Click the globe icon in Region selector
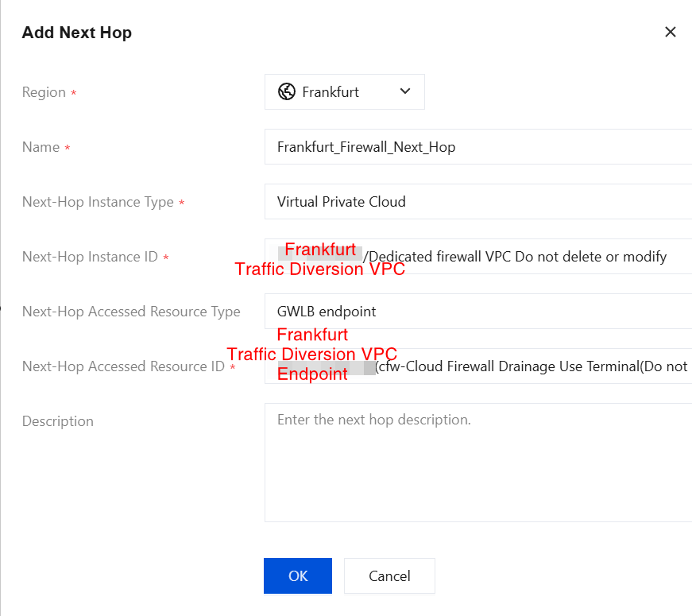This screenshot has height=616, width=692. [286, 91]
